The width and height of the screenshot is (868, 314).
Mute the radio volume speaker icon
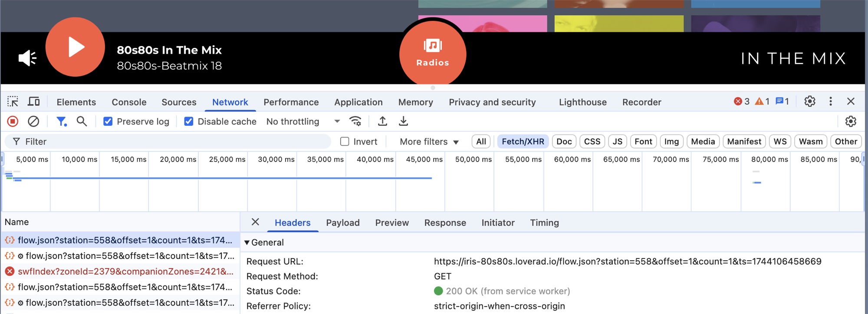[x=27, y=58]
